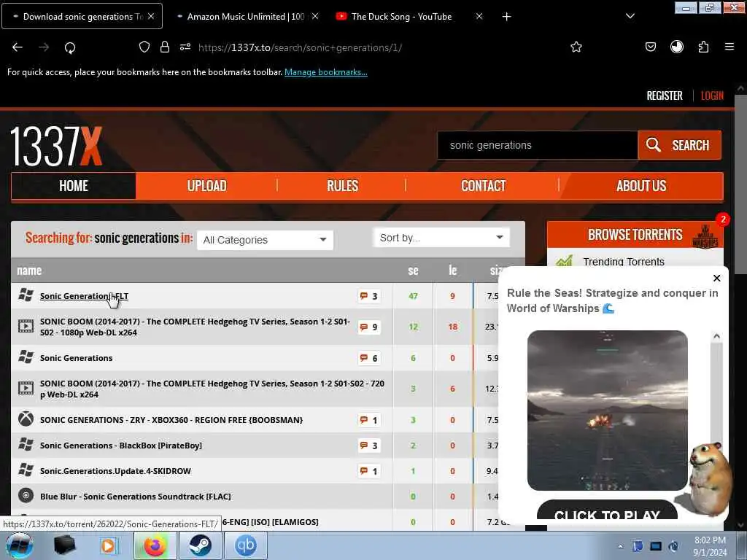
Task: Close the Amazon Music Unlimited tab
Action: pyautogui.click(x=315, y=16)
